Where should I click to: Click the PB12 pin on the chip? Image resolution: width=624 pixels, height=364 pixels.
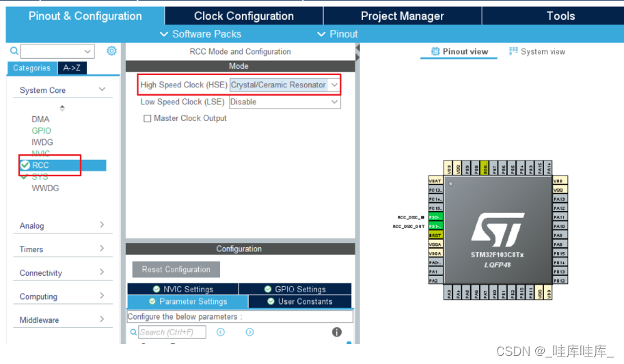coord(560,281)
